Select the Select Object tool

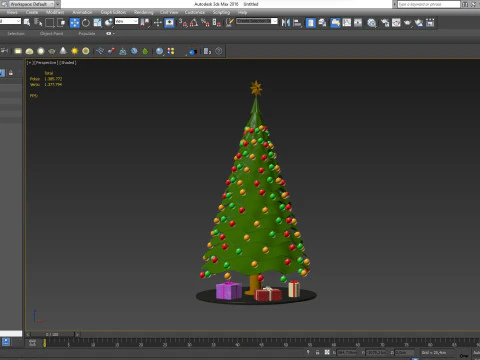(27, 22)
